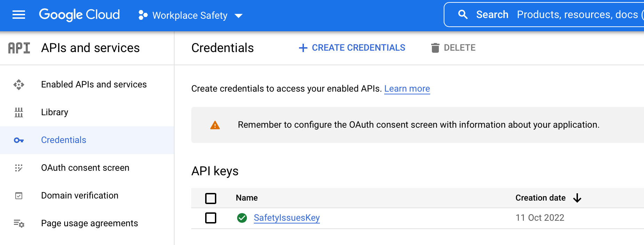Image resolution: width=644 pixels, height=245 pixels.
Task: Click the OAuth consent screen icon
Action: (x=19, y=168)
